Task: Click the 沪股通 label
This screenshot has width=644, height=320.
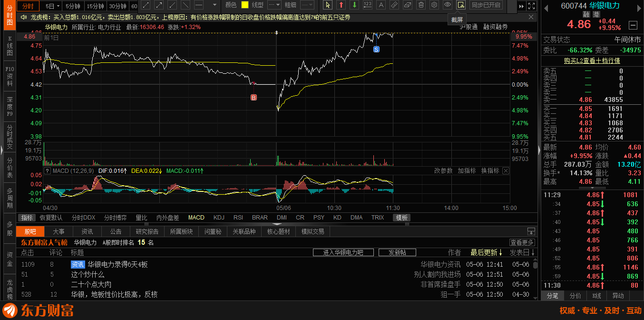Action: [x=469, y=27]
